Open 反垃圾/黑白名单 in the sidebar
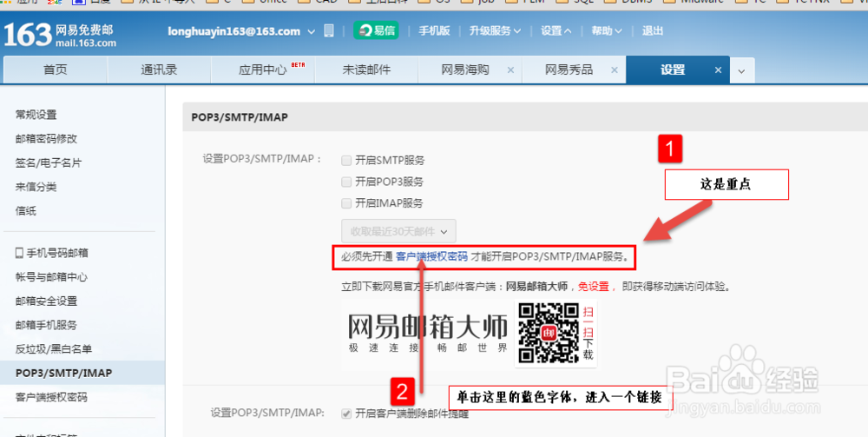The height and width of the screenshot is (437, 868). coord(53,349)
